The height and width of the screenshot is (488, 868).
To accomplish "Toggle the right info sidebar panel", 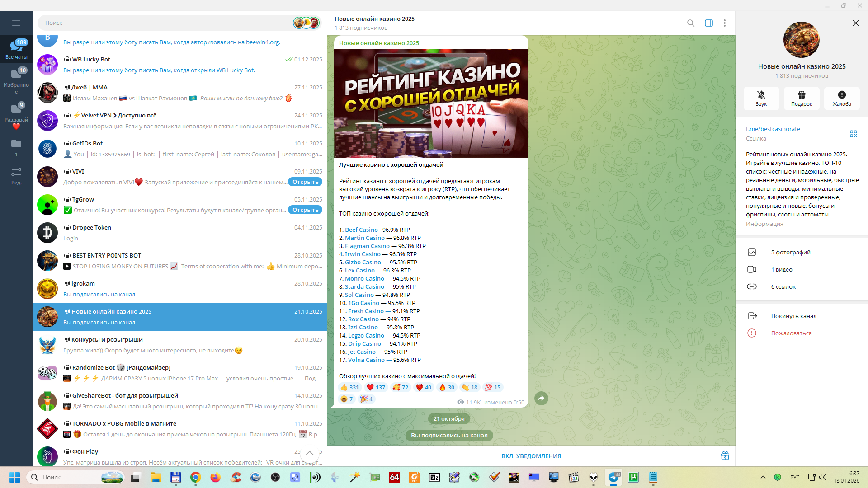I will [x=708, y=23].
